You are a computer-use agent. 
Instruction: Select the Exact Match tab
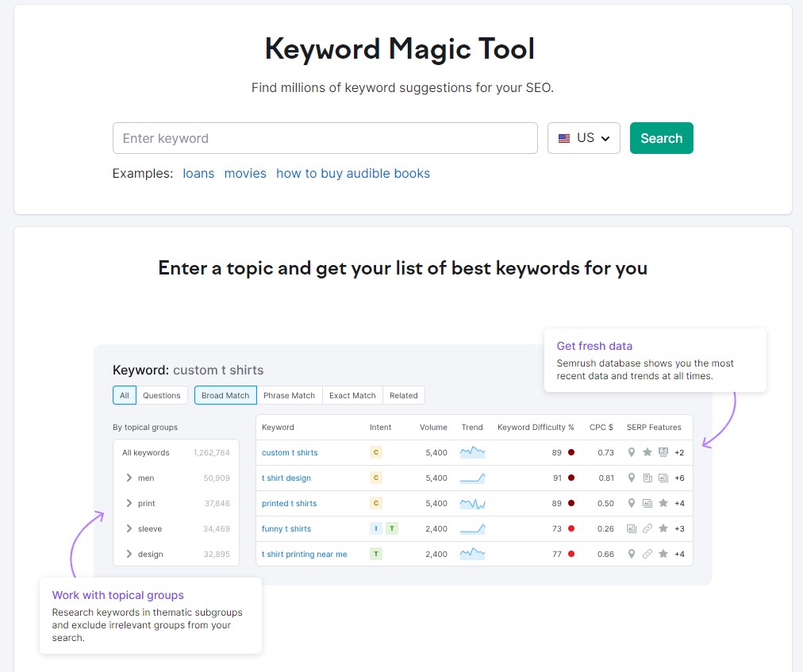pyautogui.click(x=352, y=395)
